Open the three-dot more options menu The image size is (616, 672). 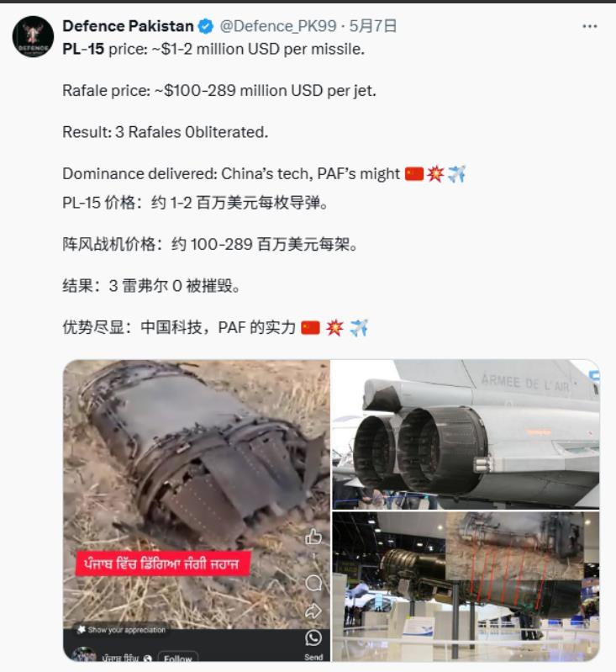pyautogui.click(x=589, y=27)
